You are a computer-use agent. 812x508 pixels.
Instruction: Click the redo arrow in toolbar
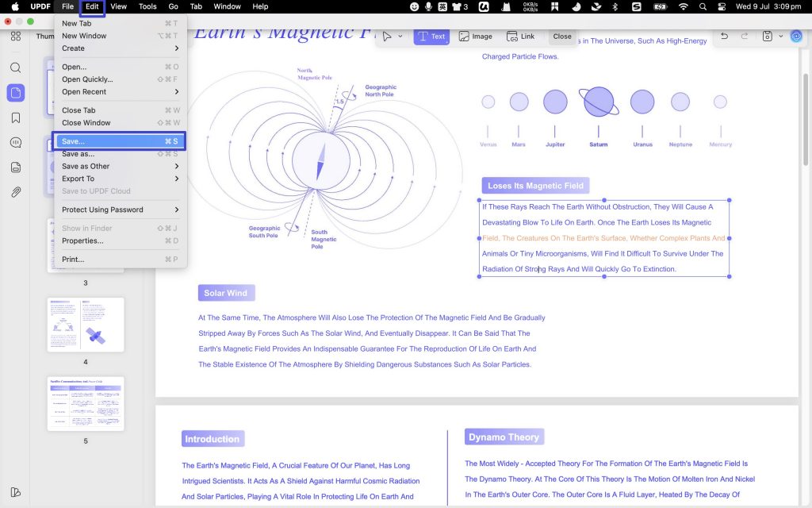tap(745, 36)
